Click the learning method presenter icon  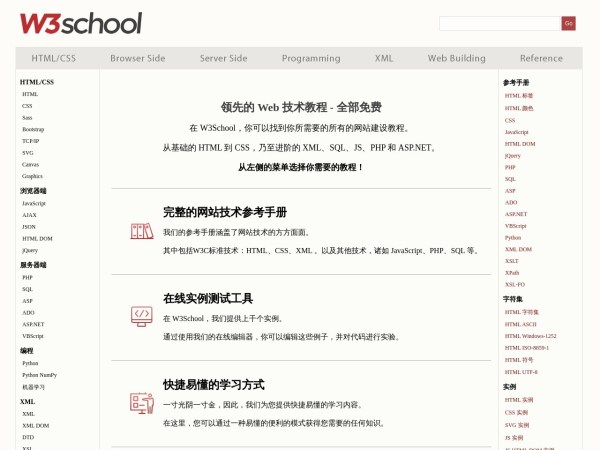tap(141, 403)
